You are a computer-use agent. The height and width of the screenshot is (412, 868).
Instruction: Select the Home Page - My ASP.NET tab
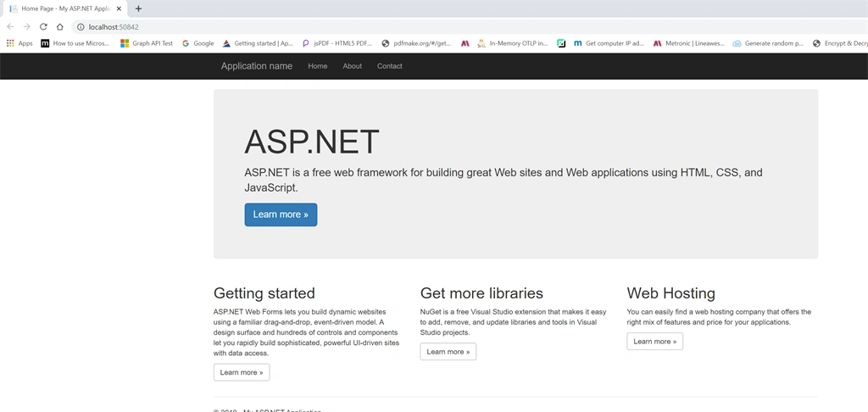(65, 8)
